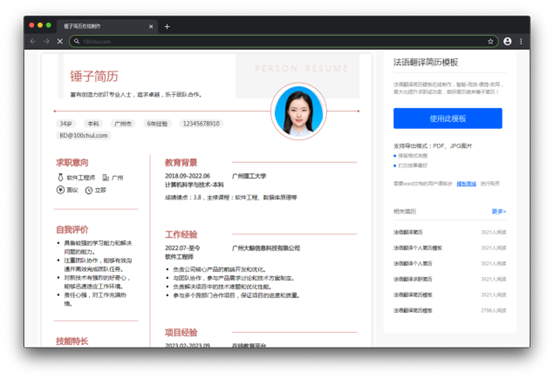
Task: Open the related resume 法语翻译简历
Action: pyautogui.click(x=408, y=232)
